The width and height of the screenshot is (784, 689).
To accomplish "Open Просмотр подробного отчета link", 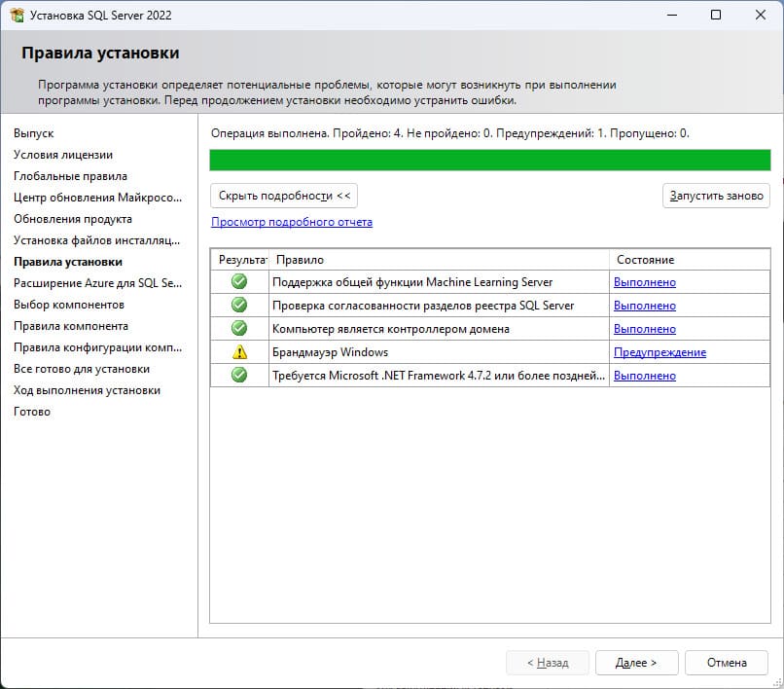I will [292, 222].
